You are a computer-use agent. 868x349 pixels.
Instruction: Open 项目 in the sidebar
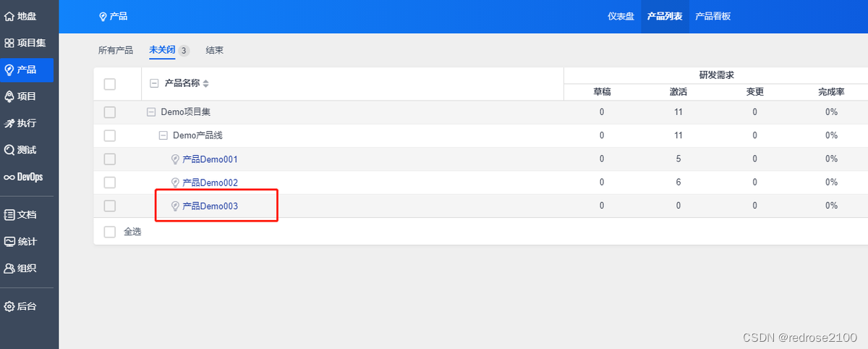coord(20,96)
